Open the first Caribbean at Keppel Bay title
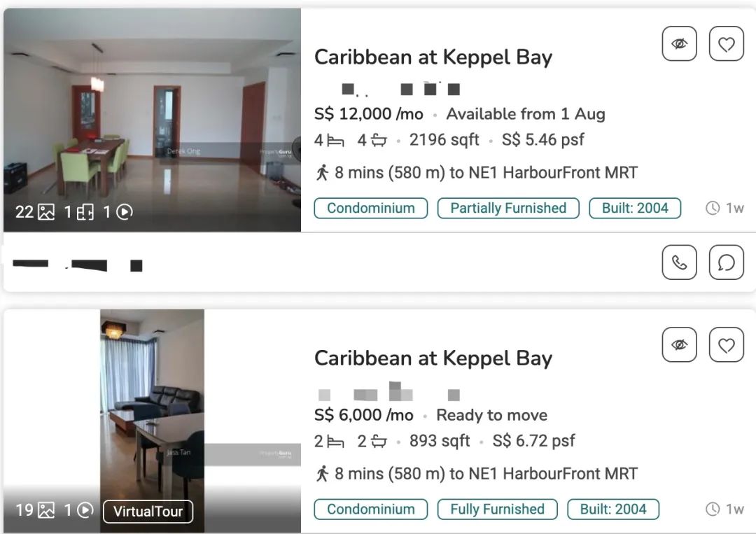 point(433,57)
